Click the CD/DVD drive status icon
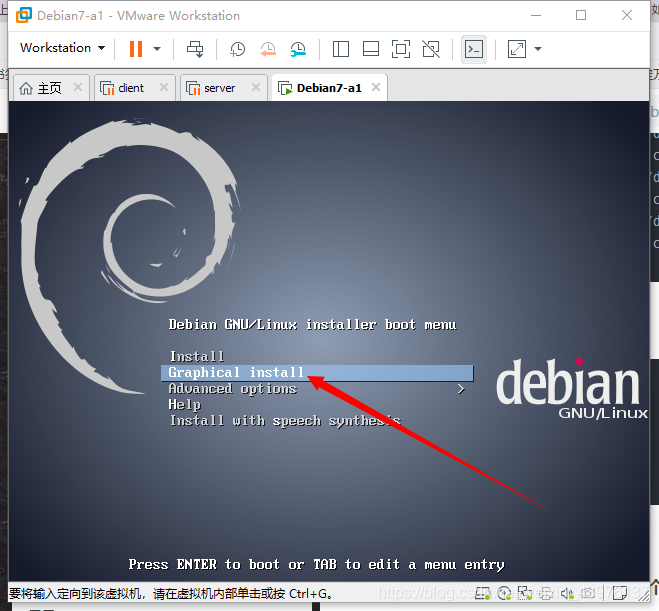This screenshot has width=659, height=611. 504,593
